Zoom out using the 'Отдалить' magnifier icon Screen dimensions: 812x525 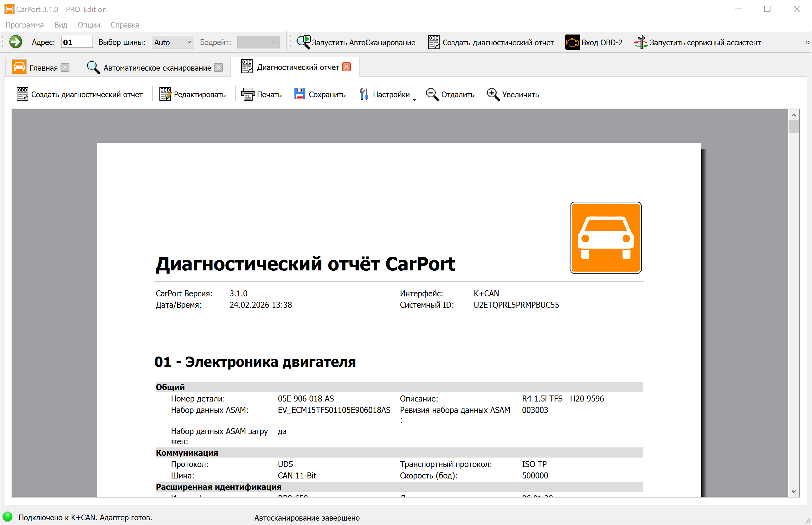pos(450,94)
